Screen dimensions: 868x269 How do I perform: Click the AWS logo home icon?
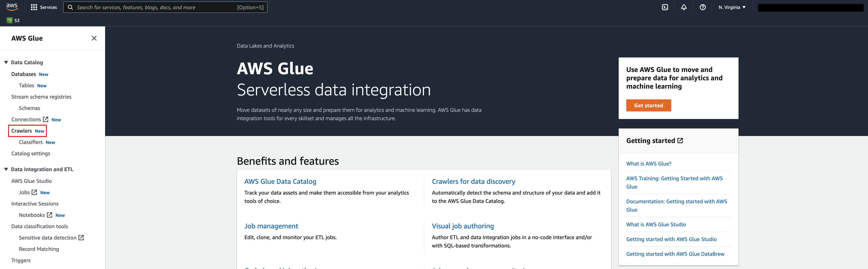12,7
